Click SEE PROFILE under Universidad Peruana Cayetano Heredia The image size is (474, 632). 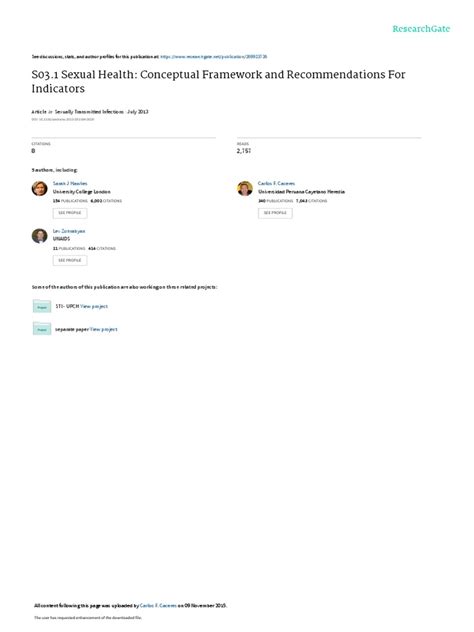[275, 213]
